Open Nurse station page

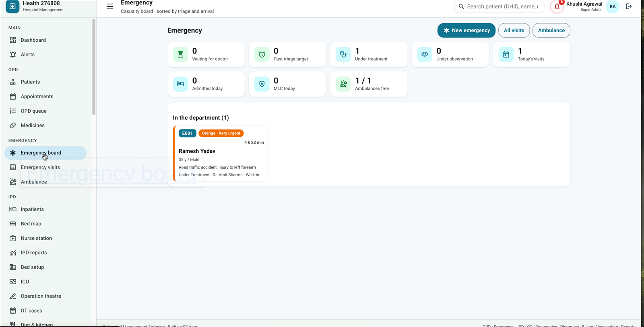[45, 238]
